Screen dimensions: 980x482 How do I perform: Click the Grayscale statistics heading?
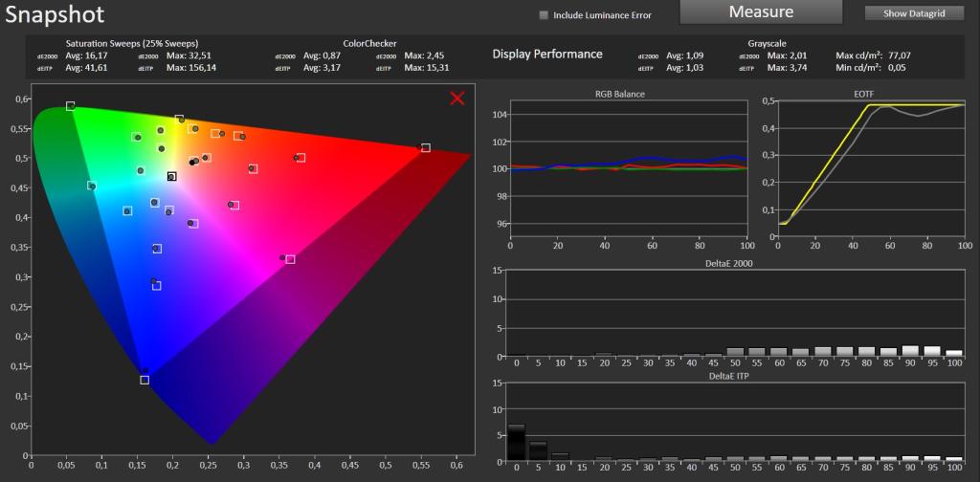767,44
